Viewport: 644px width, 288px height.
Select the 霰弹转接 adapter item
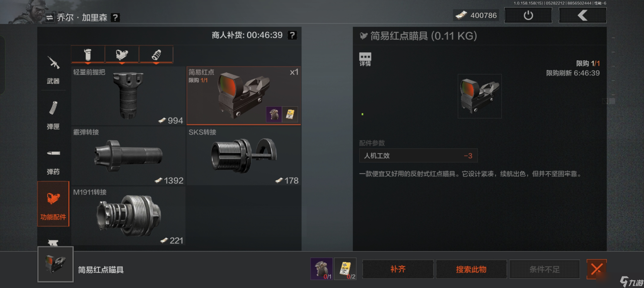pyautogui.click(x=128, y=156)
